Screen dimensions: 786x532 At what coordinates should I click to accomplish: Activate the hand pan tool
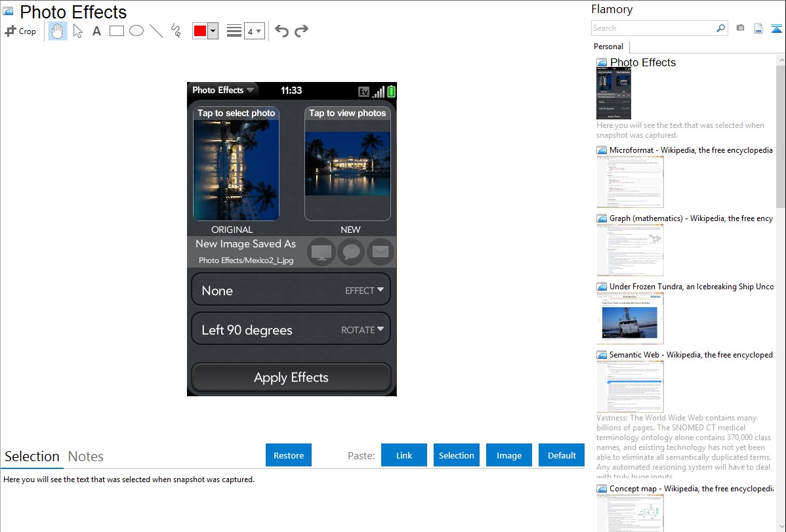[58, 31]
